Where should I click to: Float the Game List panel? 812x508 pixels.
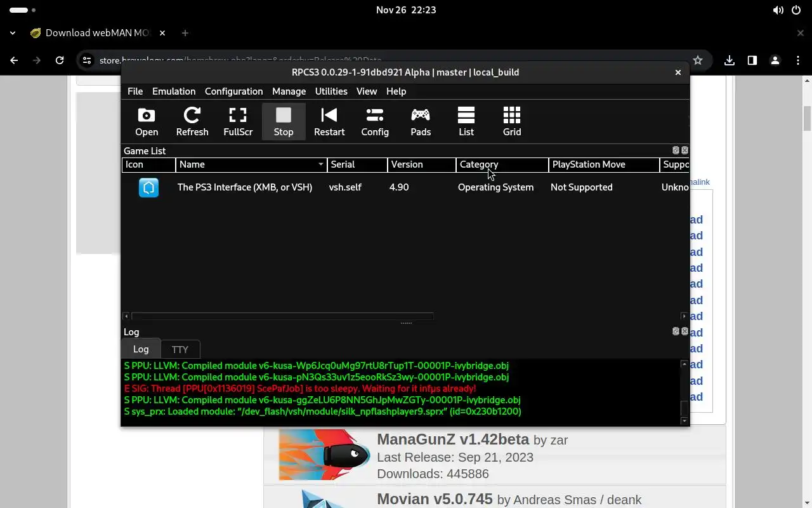[x=676, y=150]
